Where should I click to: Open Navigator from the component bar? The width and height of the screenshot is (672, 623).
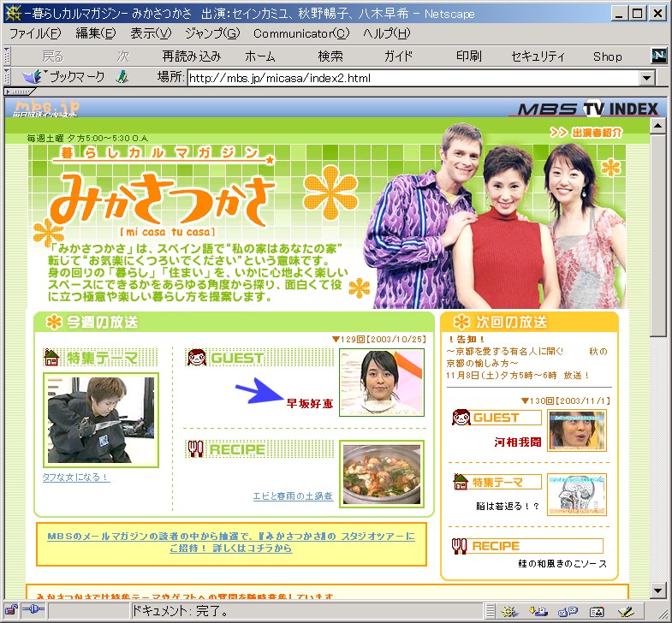coord(510,611)
